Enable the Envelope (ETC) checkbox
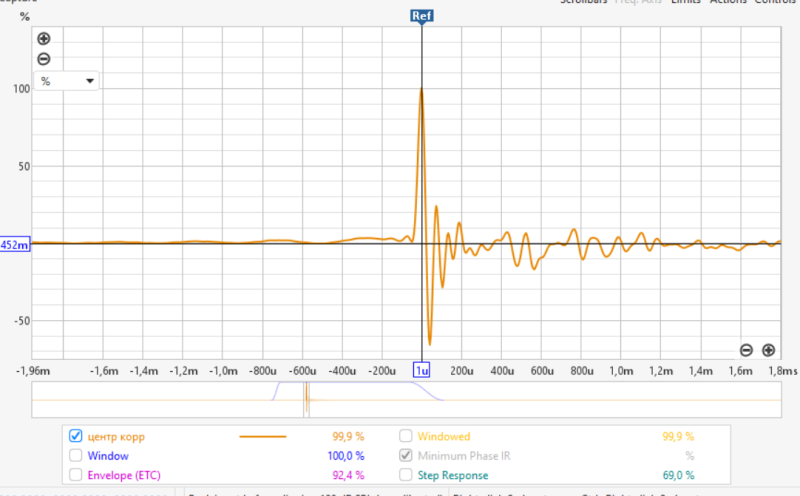This screenshot has height=496, width=800. click(75, 474)
